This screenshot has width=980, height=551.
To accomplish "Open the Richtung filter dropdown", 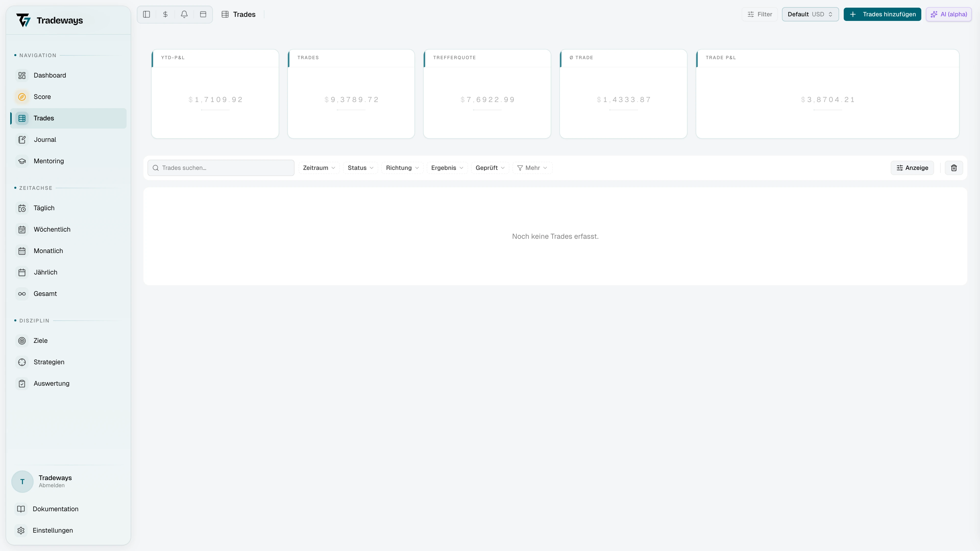I will click(x=402, y=168).
